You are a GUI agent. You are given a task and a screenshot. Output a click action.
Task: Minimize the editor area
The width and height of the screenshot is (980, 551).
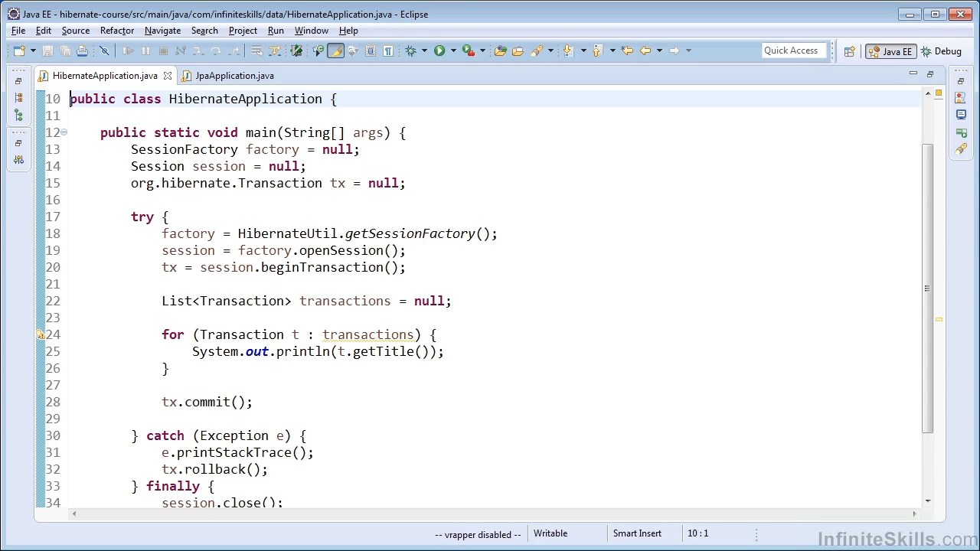pos(913,73)
